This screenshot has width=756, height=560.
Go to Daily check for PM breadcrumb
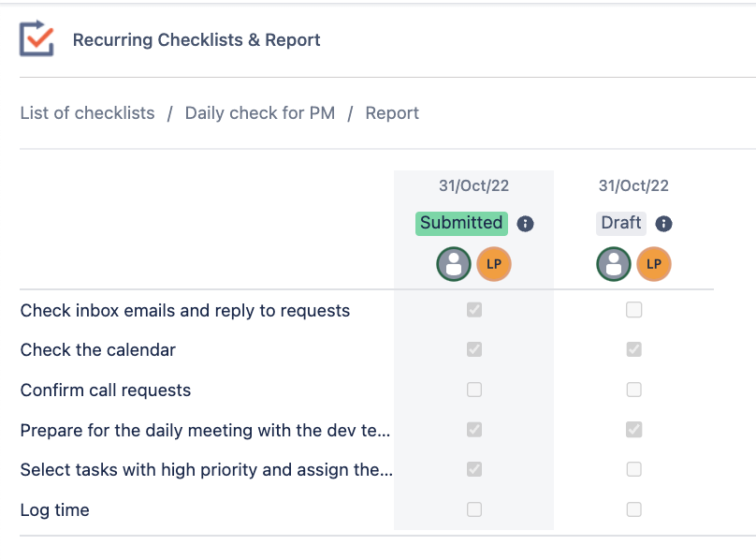tap(260, 113)
